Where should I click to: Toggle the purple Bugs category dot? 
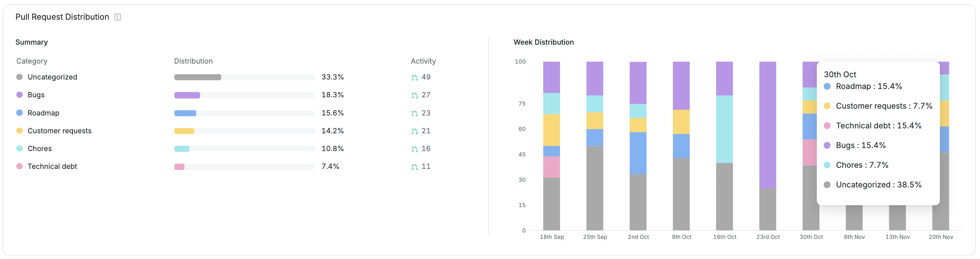click(x=19, y=94)
